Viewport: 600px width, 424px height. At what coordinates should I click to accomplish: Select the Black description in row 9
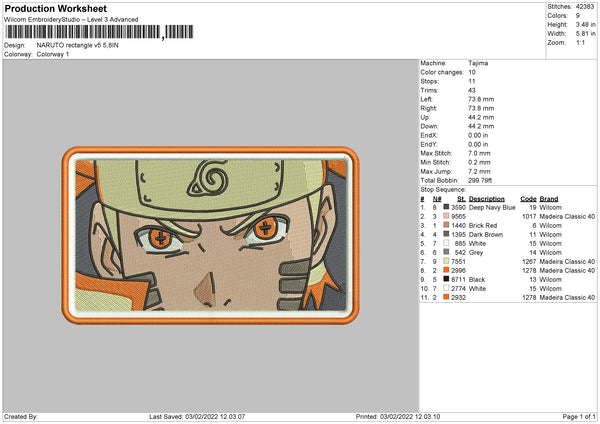[x=477, y=280]
